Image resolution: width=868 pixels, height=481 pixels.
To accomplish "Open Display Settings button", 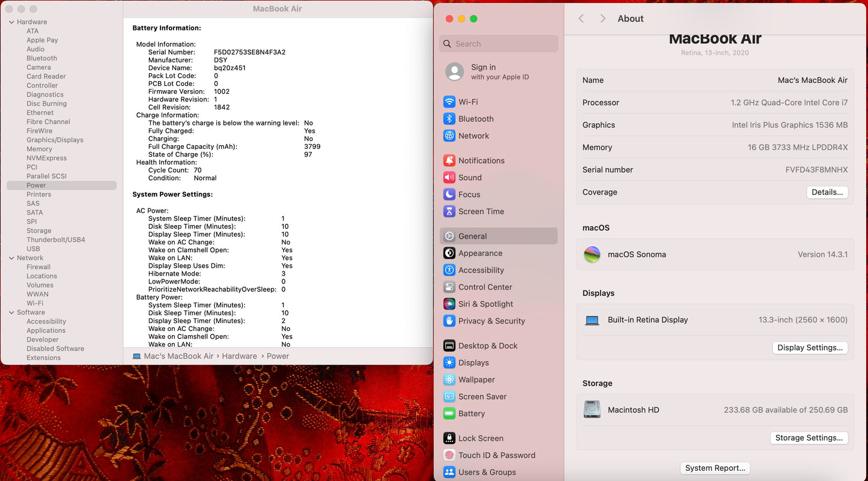I will click(810, 348).
